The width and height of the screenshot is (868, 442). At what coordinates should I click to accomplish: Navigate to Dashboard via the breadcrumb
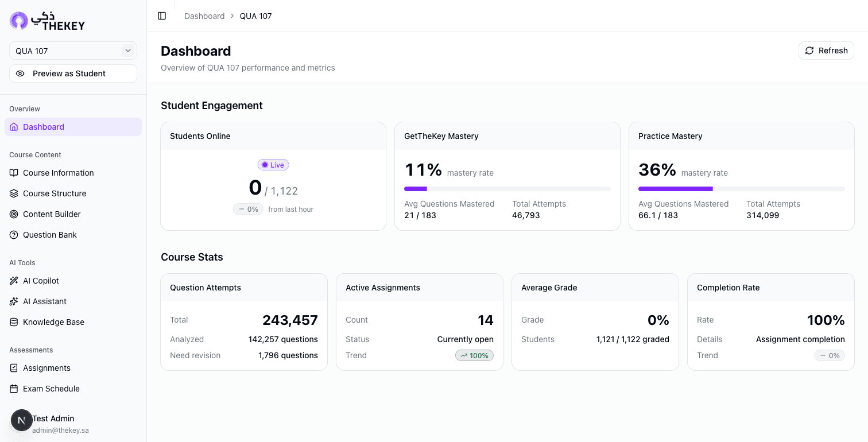tap(204, 15)
